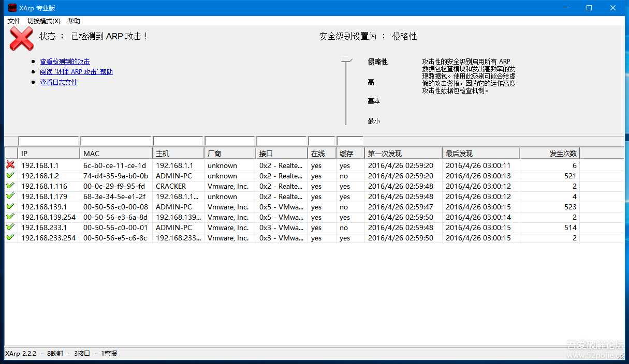Click red X icon for 192.168.1.1 row
Screen dimensions: 629x364
coord(10,165)
